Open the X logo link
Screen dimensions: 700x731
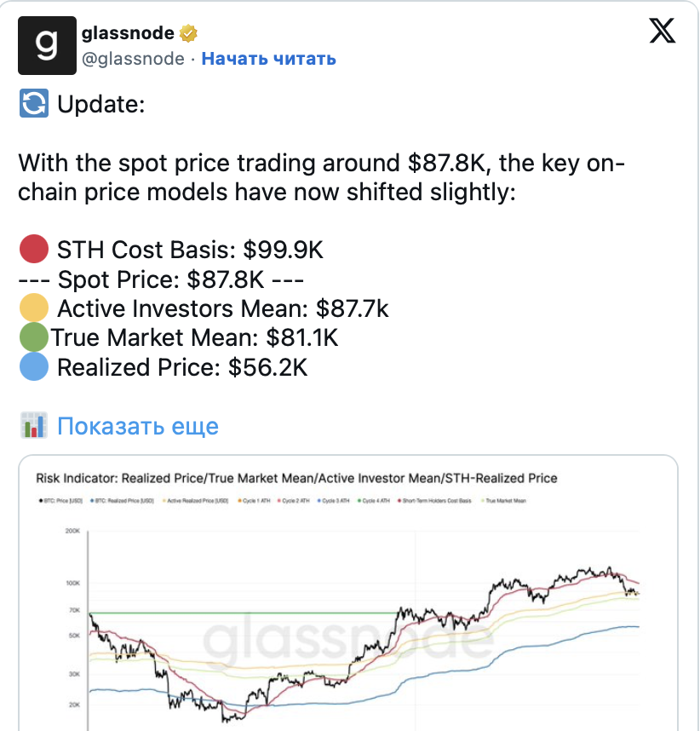point(662,32)
